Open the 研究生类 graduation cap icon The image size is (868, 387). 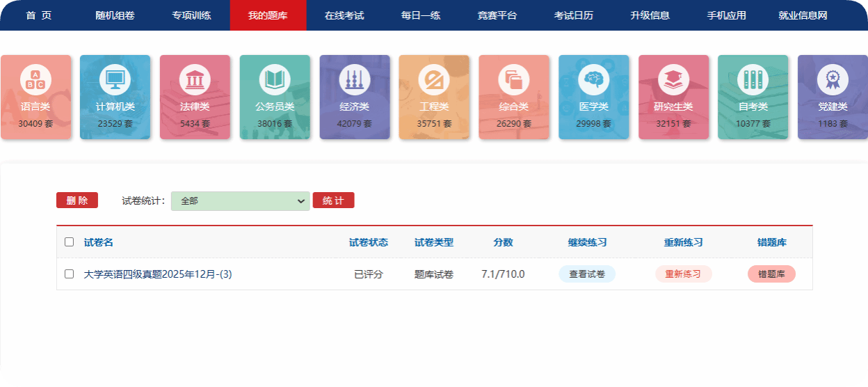pos(673,79)
